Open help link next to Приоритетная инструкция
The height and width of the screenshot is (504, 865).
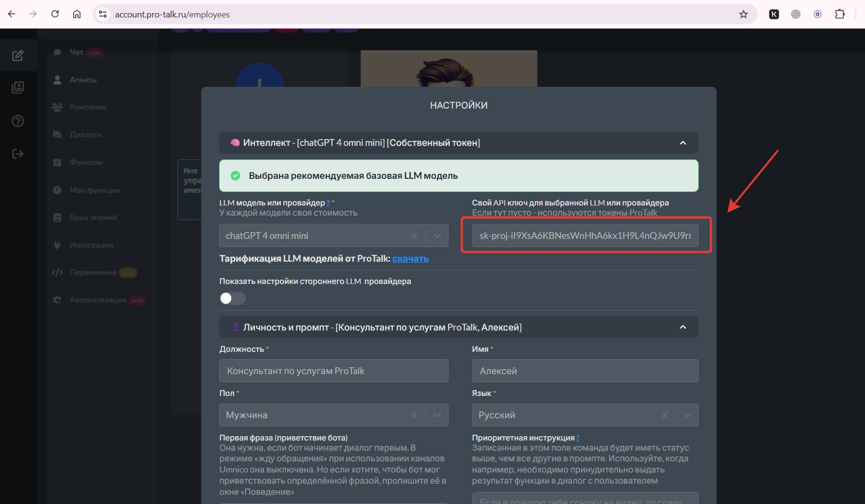(x=577, y=438)
